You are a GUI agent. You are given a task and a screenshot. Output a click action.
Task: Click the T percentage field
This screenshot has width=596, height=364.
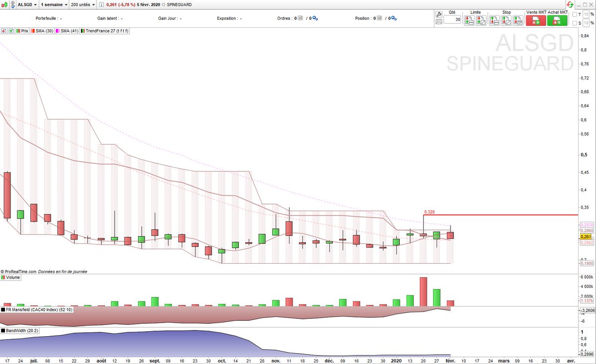click(x=586, y=14)
